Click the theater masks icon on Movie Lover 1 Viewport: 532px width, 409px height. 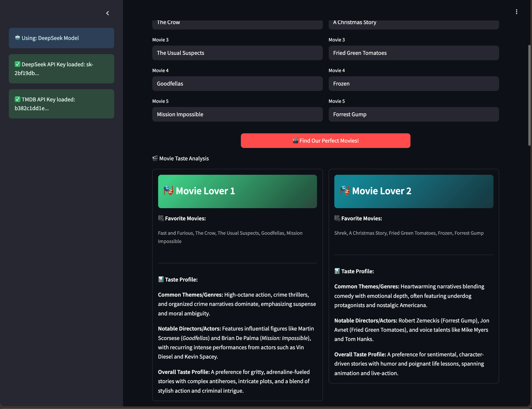[168, 191]
